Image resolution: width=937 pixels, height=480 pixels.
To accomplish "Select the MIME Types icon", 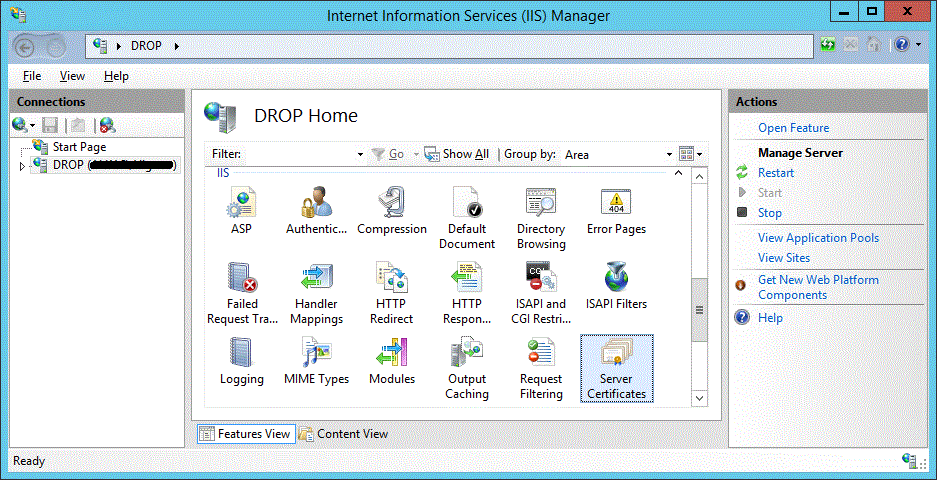I will [316, 354].
